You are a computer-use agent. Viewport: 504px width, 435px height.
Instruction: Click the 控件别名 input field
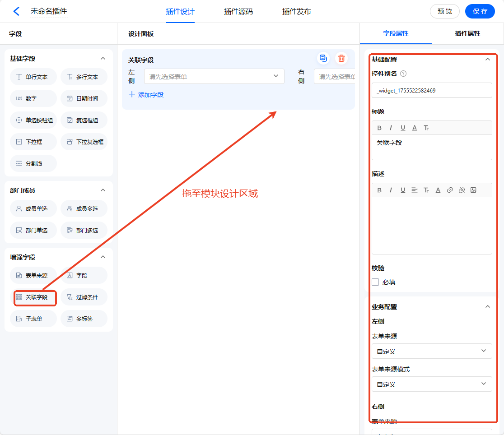click(432, 90)
